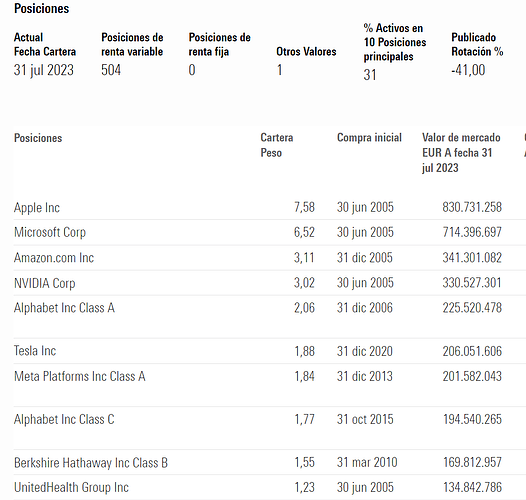The width and height of the screenshot is (526, 500).
Task: Select the -41,00 rotation value
Action: pyautogui.click(x=468, y=70)
